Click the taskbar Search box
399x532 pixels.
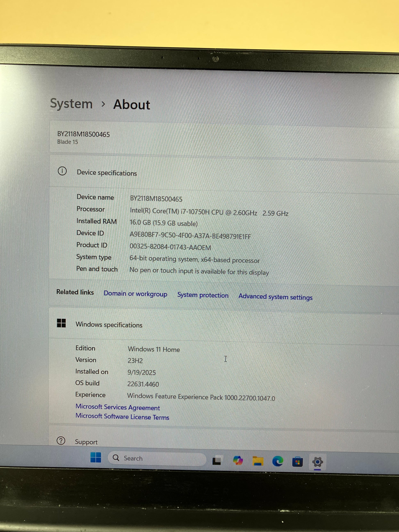point(156,458)
